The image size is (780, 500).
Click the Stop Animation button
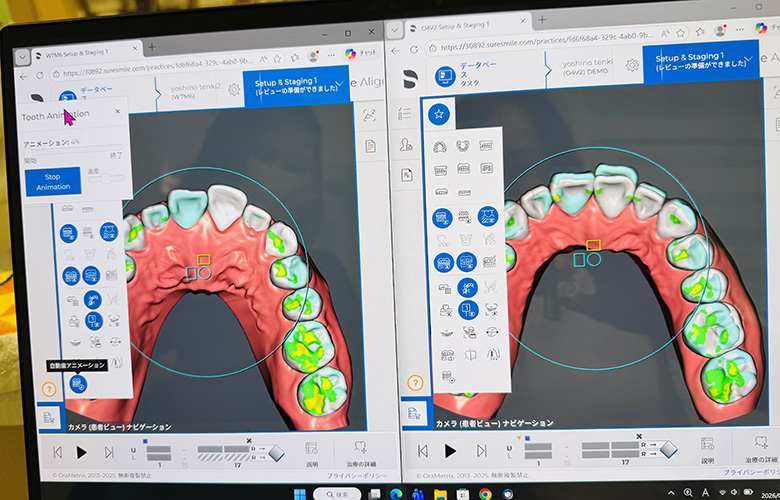(x=54, y=181)
